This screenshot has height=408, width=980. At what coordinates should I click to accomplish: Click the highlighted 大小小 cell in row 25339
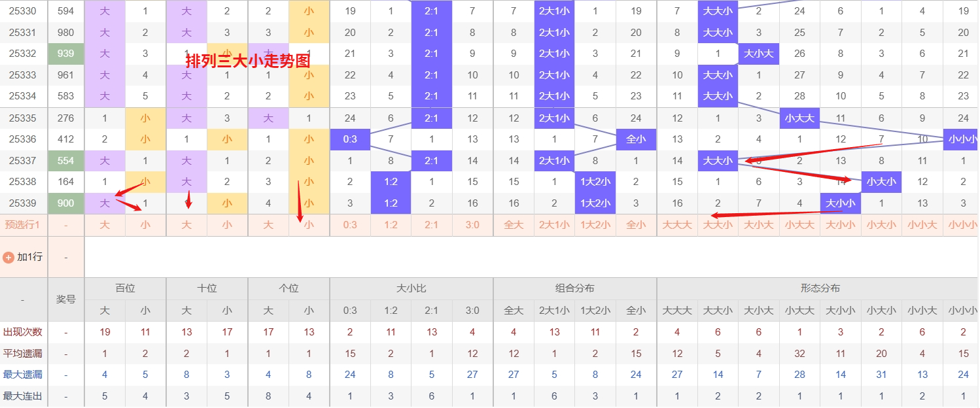[841, 203]
